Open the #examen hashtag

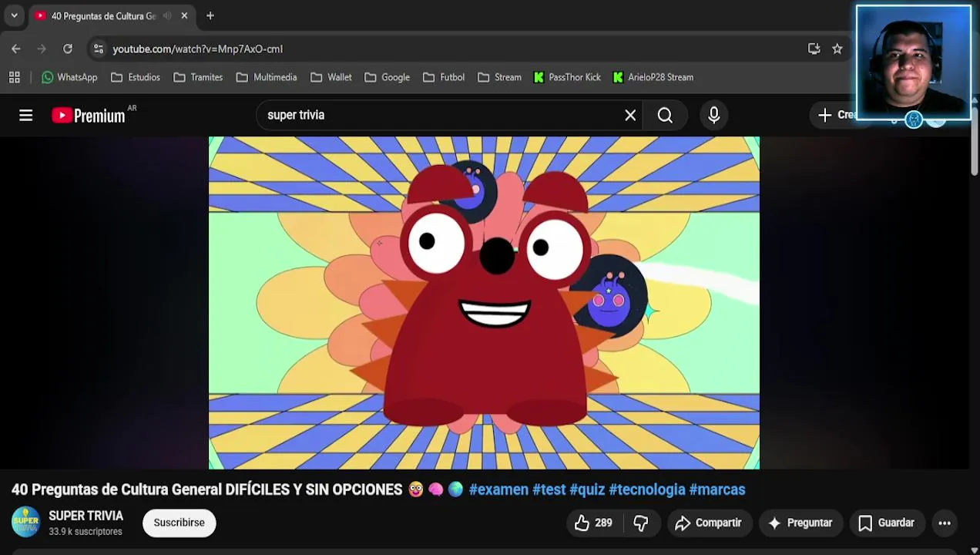coord(498,489)
